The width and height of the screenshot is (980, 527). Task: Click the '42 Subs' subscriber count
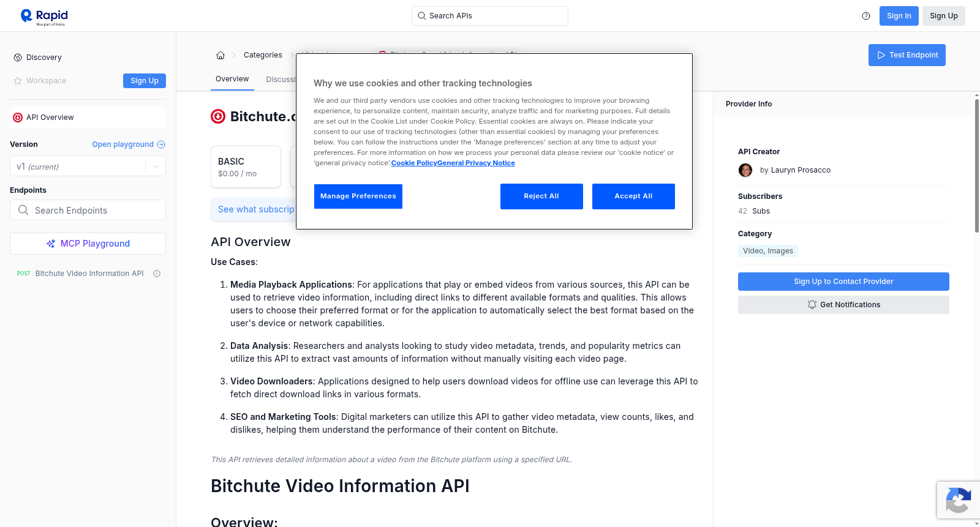(x=754, y=211)
